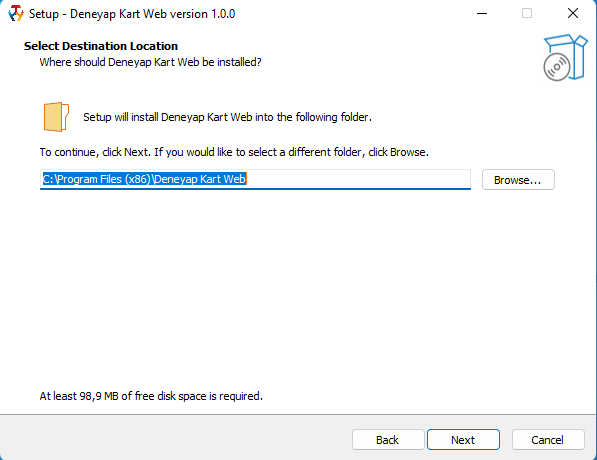This screenshot has width=597, height=460.
Task: Click the Setup window title text
Action: (132, 14)
